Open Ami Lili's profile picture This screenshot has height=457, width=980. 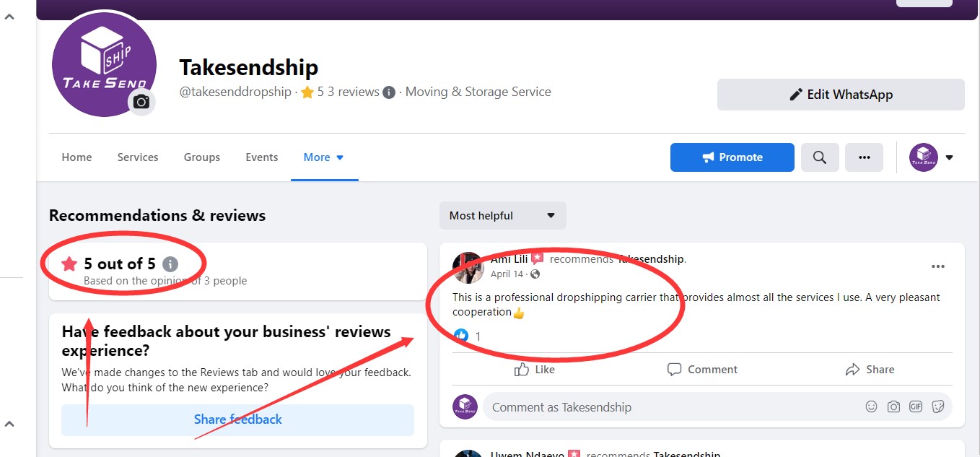click(x=468, y=267)
